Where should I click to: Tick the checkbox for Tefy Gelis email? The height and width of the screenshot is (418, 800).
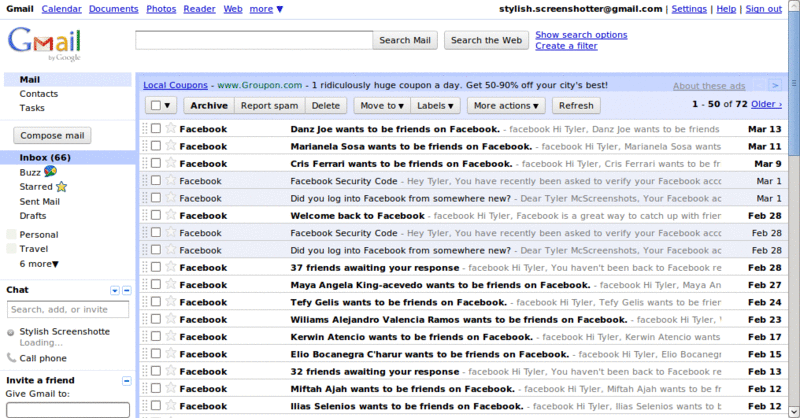point(156,302)
